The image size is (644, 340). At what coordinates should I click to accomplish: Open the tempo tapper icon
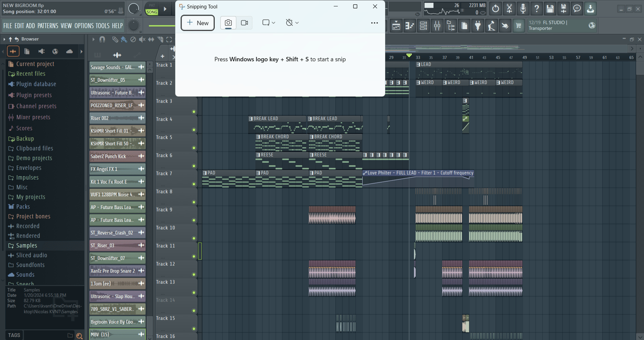pos(492,26)
